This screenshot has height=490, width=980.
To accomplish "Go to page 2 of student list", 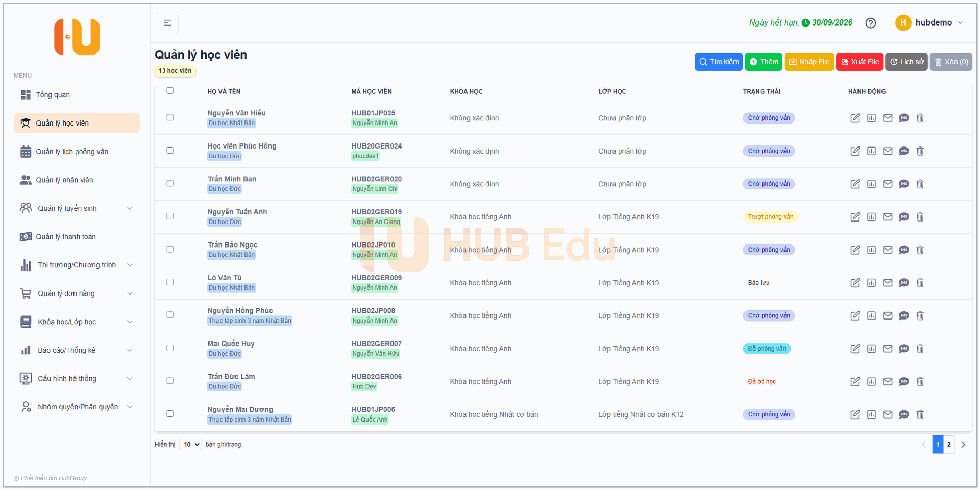I will click(x=949, y=445).
